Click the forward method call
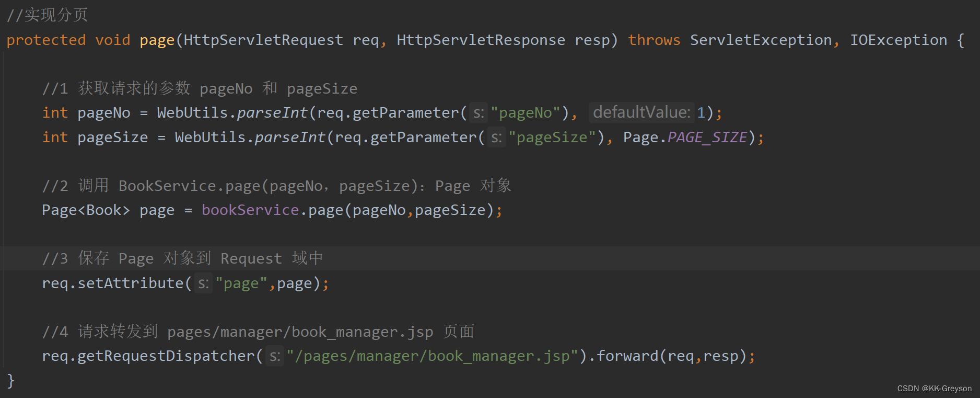The width and height of the screenshot is (980, 398). [627, 356]
